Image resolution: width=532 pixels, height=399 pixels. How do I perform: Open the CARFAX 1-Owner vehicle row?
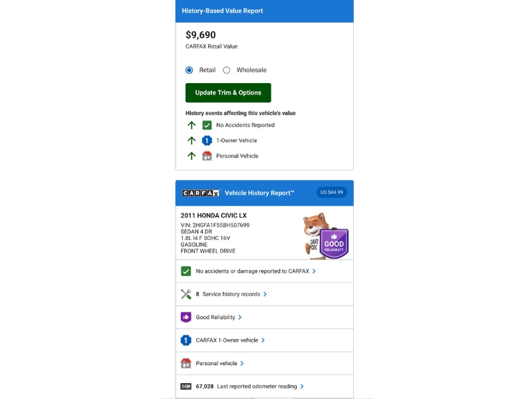pos(227,340)
